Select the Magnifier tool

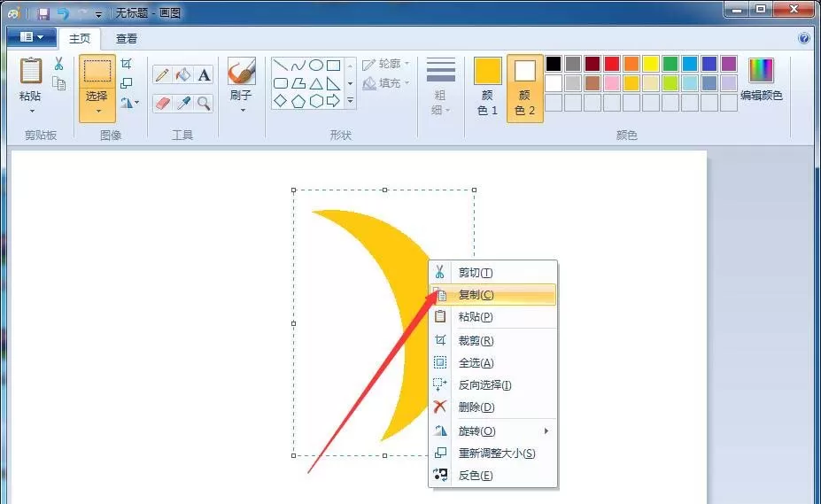pyautogui.click(x=204, y=104)
